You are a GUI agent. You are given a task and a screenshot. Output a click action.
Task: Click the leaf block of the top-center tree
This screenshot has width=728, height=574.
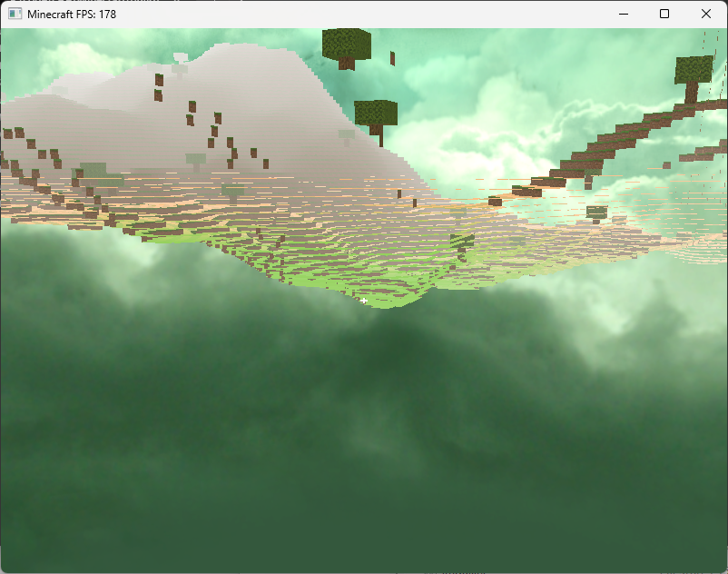click(x=347, y=43)
